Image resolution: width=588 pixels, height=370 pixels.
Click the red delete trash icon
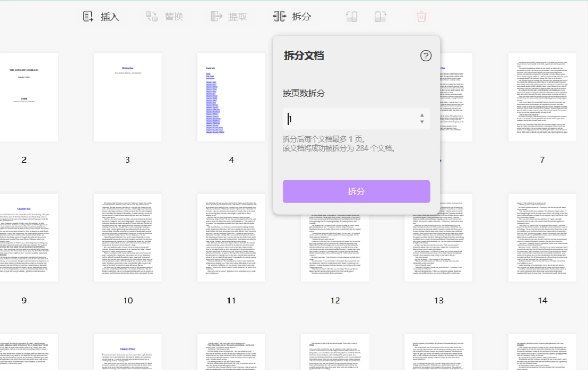pos(421,17)
